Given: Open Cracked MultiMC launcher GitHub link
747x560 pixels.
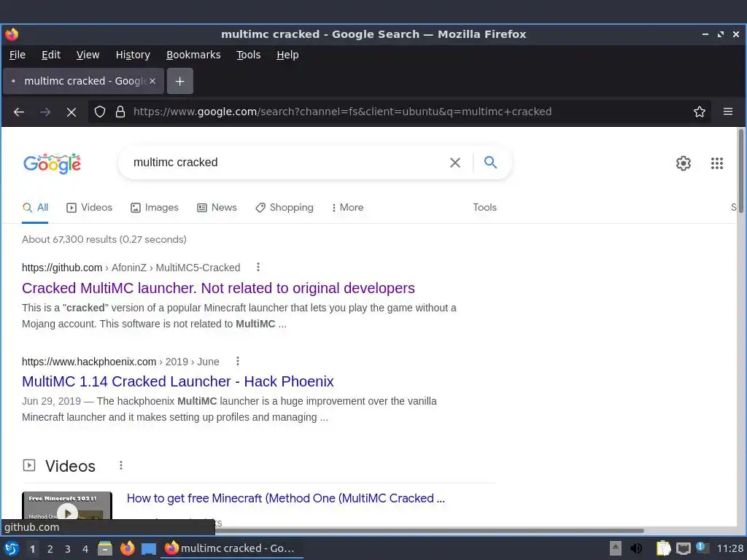Looking at the screenshot, I should click(218, 288).
